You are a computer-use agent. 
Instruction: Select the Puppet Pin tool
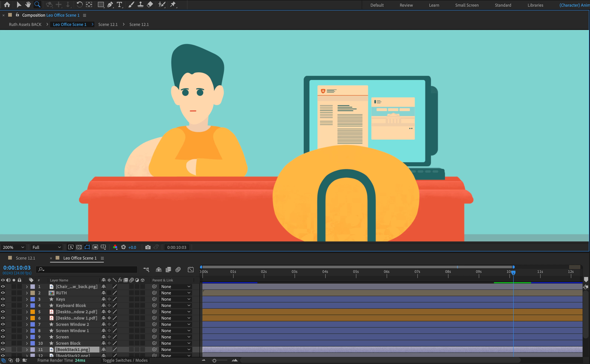173,5
